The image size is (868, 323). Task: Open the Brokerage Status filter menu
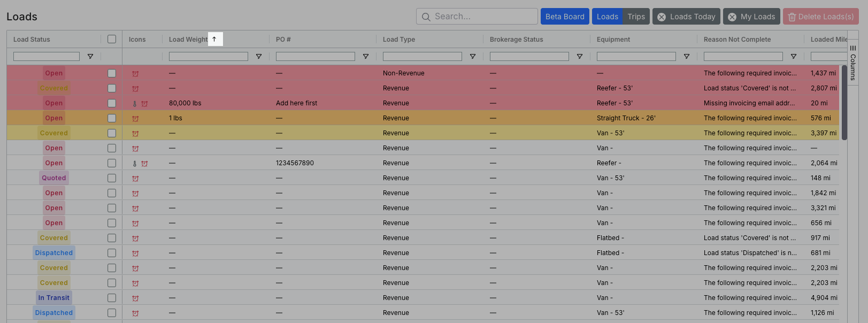pyautogui.click(x=580, y=57)
